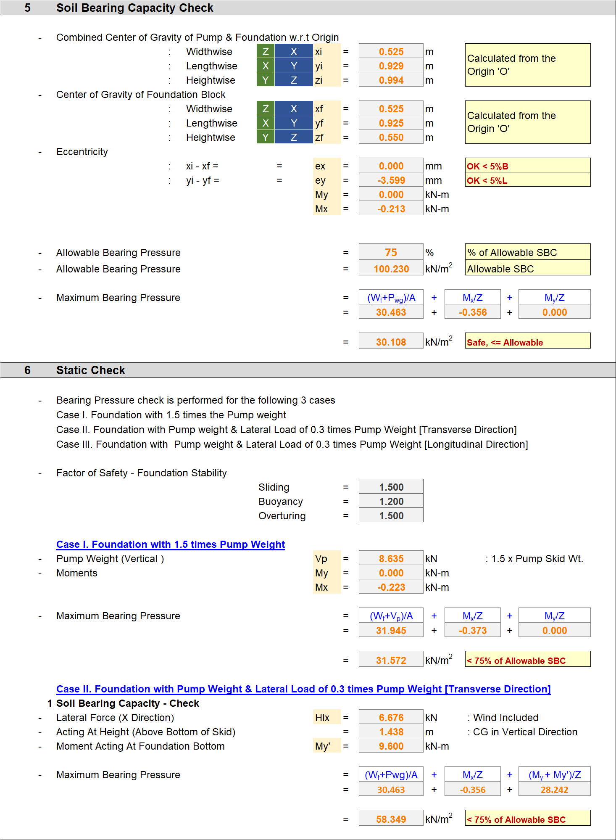The height and width of the screenshot is (840, 616).
Task: Click the My' moment value 9.600
Action: click(x=391, y=746)
